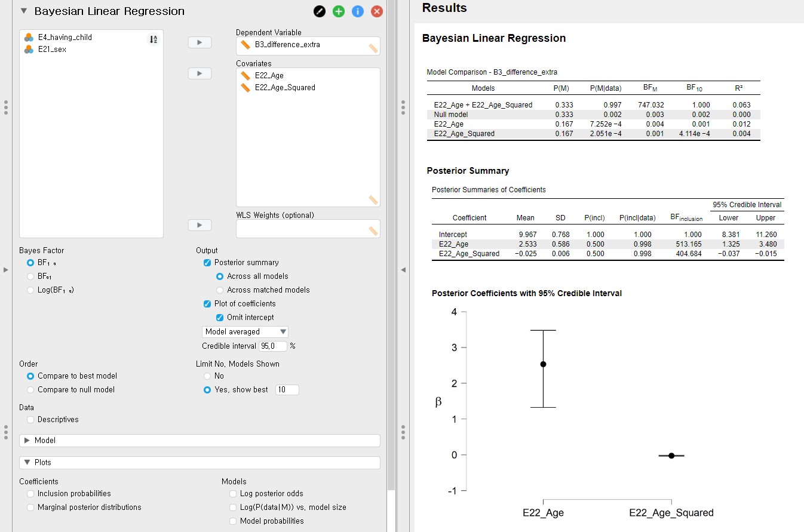Click arrow button to assign WLS Weights
804x532 pixels.
point(200,225)
